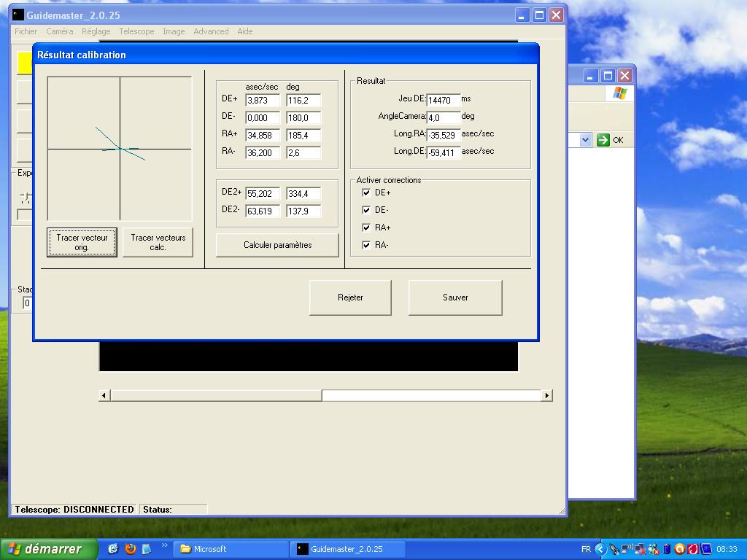Click Calculer paramètres button
Screen dimensions: 747x560
coord(277,245)
